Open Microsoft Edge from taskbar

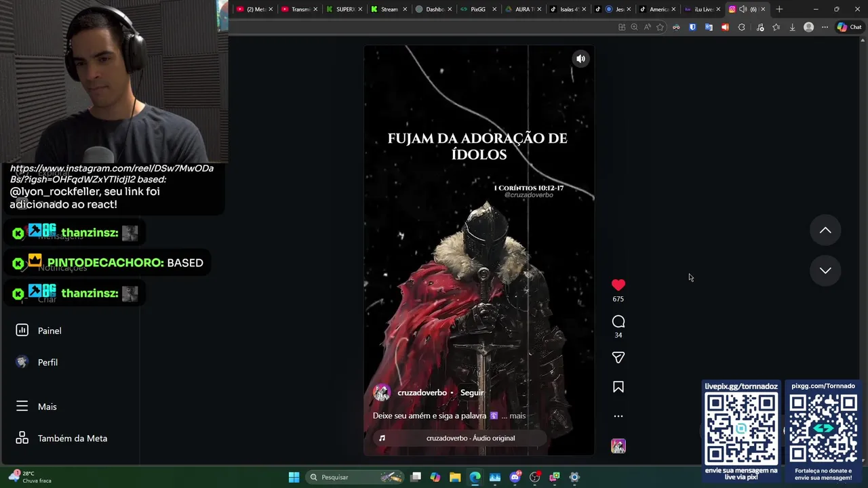pos(475,477)
